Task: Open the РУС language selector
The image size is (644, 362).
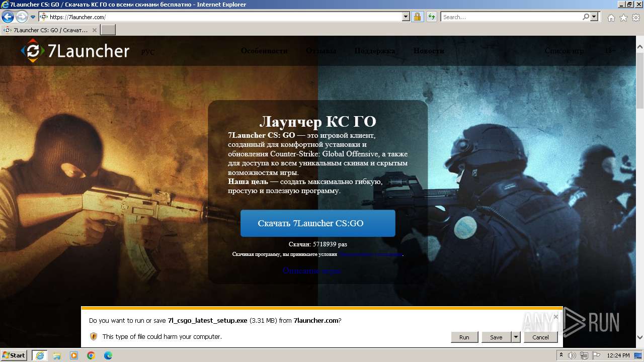Action: pos(148,52)
